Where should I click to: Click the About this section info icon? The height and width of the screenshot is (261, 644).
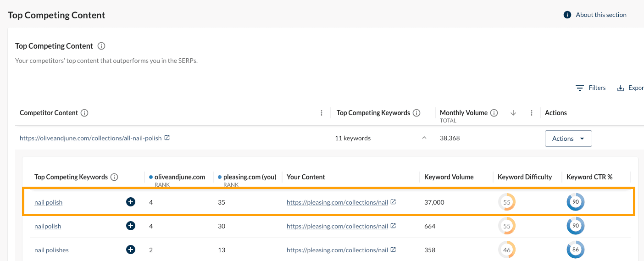click(x=567, y=15)
